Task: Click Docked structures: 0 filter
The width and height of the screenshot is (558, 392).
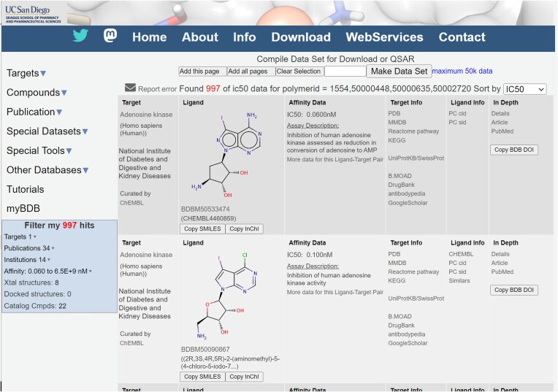Action: pyautogui.click(x=37, y=294)
